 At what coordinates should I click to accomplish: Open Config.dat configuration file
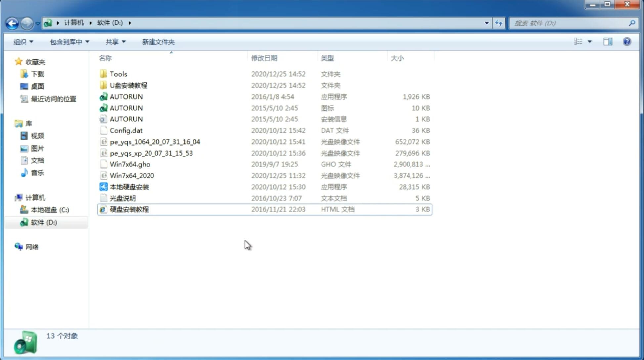pyautogui.click(x=126, y=130)
